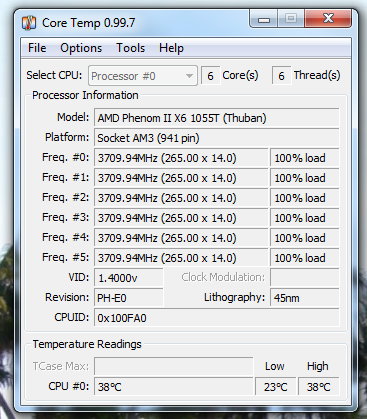
Task: Select the Model field AMD Phenom II X6 1055T
Action: click(x=217, y=118)
